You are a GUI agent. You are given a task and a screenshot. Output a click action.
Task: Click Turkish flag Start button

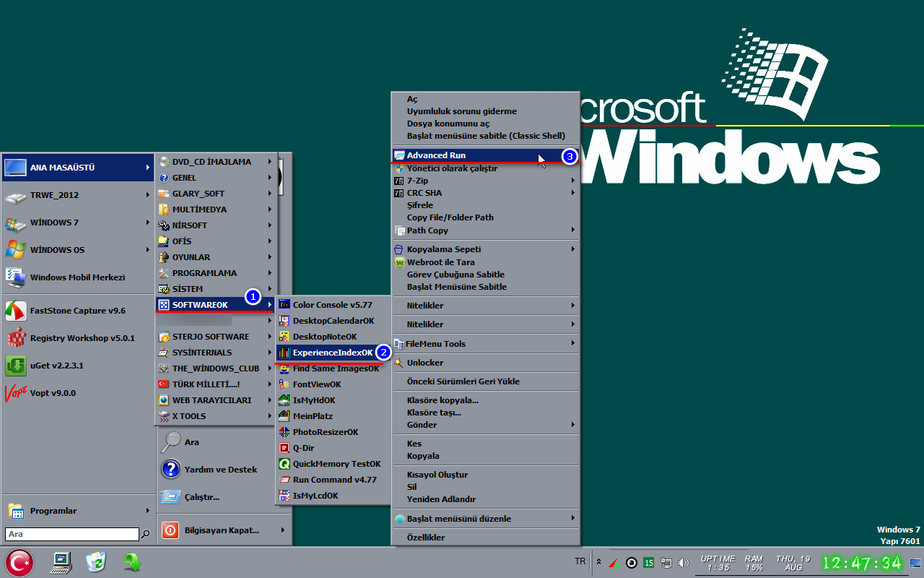click(x=19, y=563)
